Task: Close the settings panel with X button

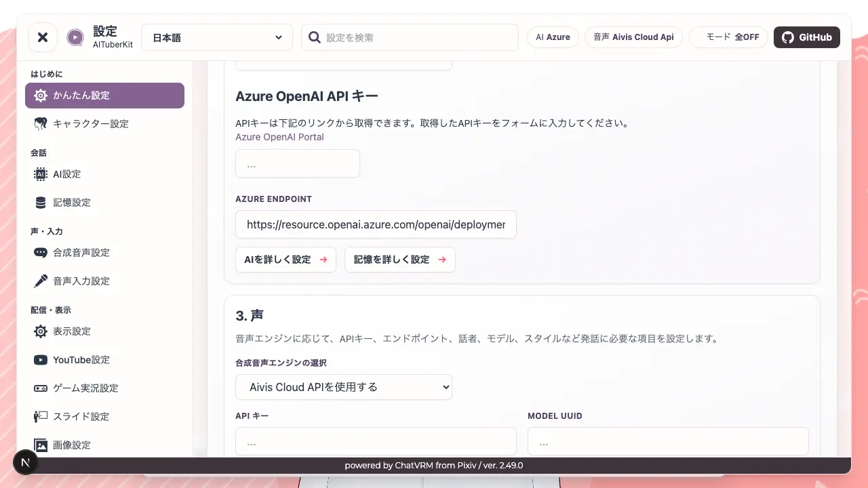Action: tap(43, 37)
